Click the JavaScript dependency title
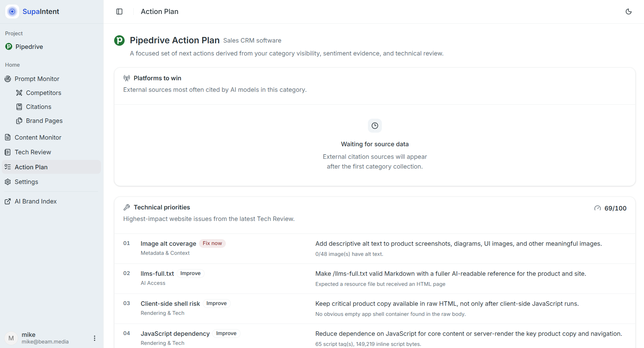644x348 pixels. (x=175, y=334)
